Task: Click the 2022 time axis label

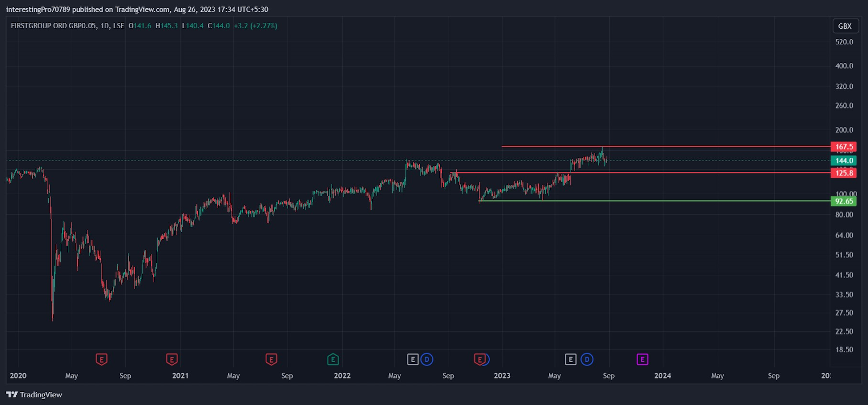Action: (x=342, y=376)
